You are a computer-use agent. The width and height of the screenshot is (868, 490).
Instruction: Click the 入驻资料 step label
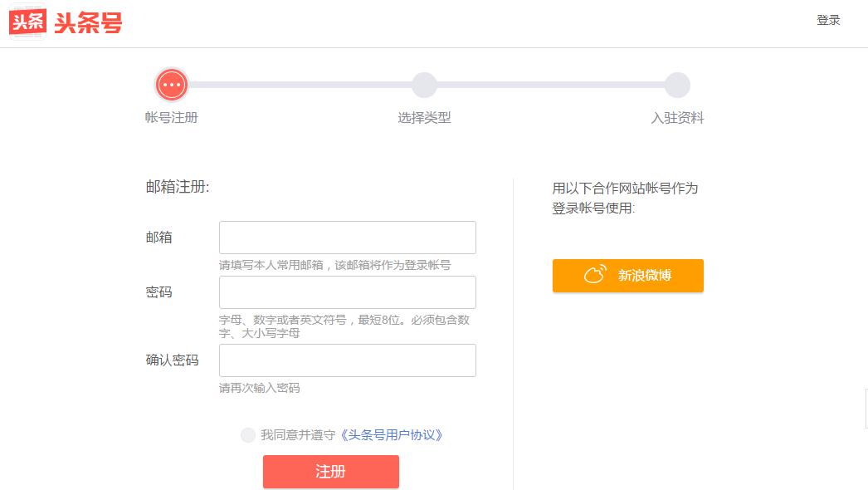677,117
